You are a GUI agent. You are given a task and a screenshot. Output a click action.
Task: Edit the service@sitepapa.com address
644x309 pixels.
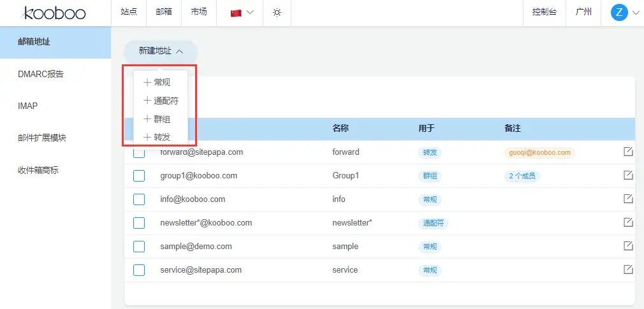[628, 269]
